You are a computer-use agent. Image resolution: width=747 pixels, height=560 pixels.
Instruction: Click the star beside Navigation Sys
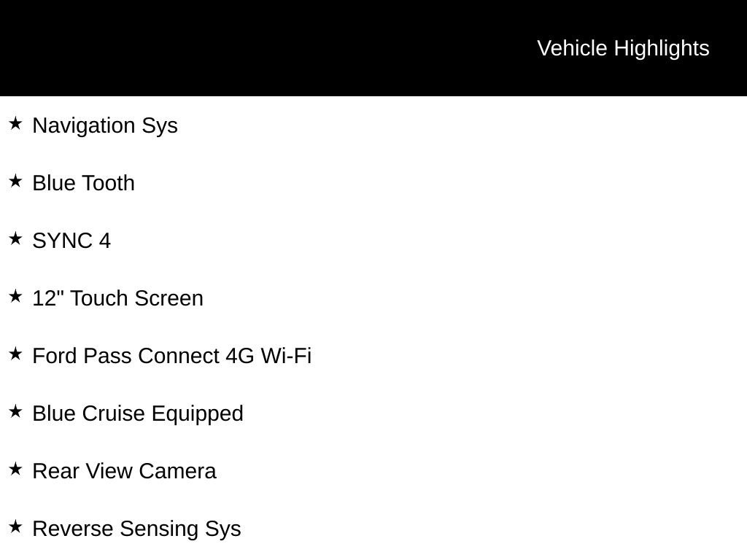[15, 123]
